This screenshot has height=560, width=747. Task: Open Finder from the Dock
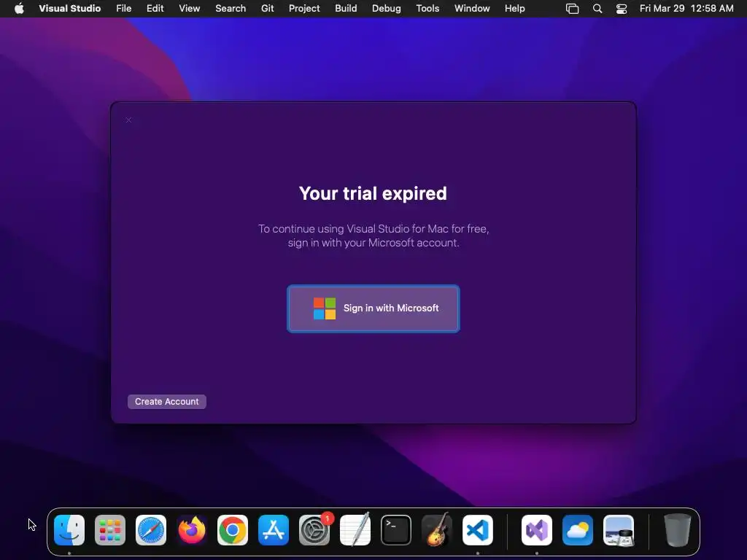pos(69,530)
